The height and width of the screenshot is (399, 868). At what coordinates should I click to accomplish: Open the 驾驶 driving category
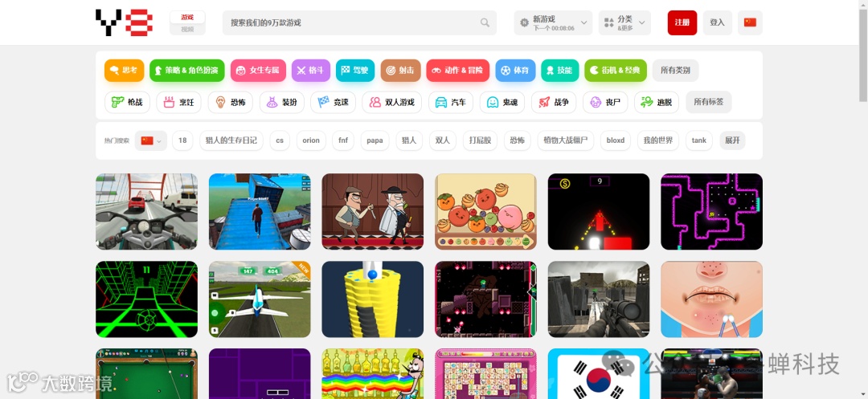coord(355,71)
